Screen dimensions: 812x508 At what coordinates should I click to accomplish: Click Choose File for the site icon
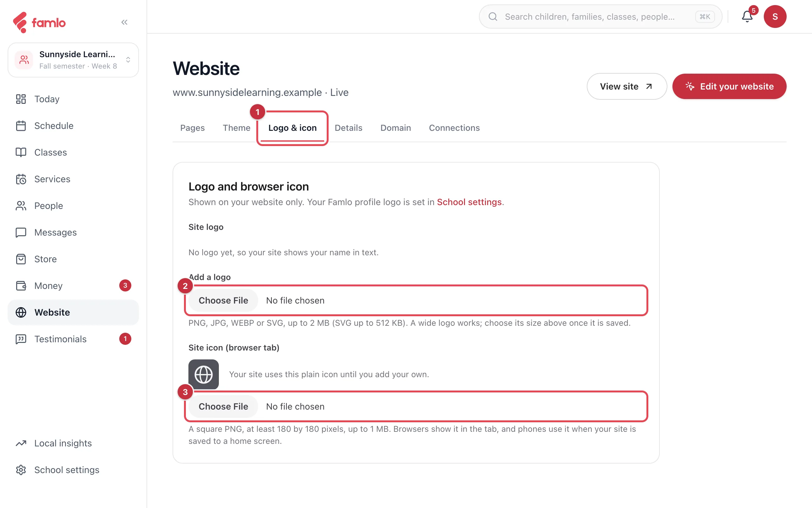click(223, 406)
